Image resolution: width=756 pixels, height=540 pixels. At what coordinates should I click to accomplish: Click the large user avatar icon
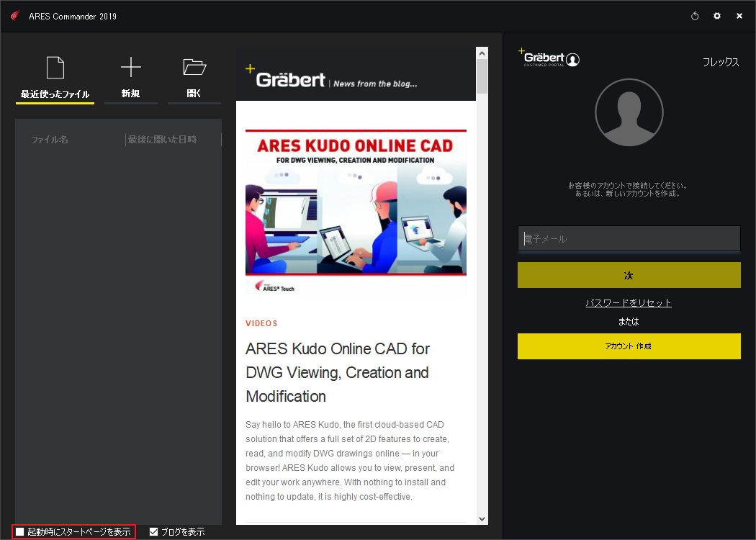(629, 113)
